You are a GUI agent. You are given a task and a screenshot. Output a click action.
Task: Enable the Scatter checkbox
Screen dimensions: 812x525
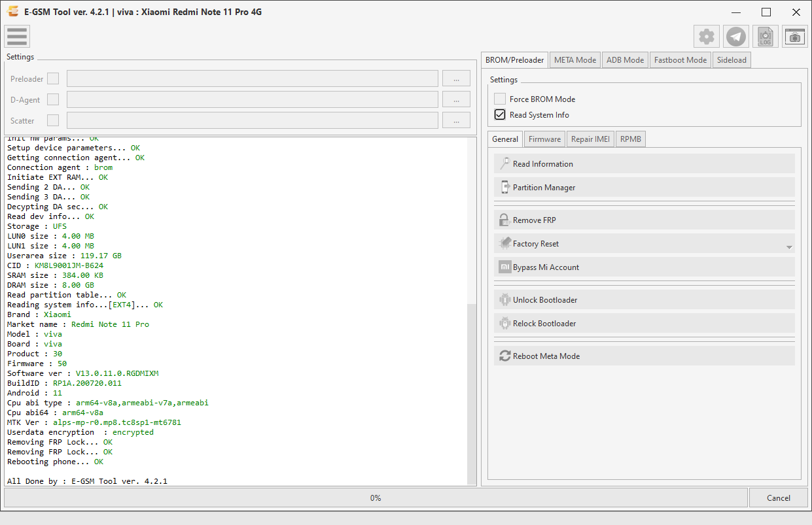click(53, 120)
